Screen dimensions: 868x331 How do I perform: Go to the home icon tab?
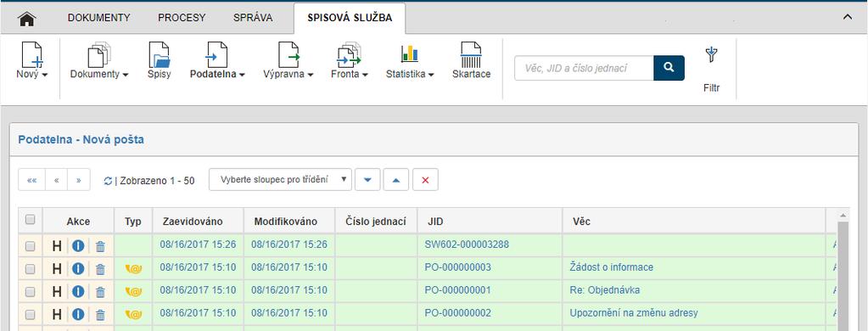pyautogui.click(x=27, y=19)
